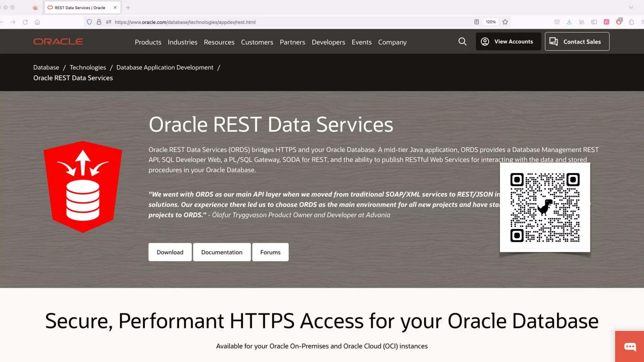Click the tracking protection shield icon

click(x=89, y=22)
